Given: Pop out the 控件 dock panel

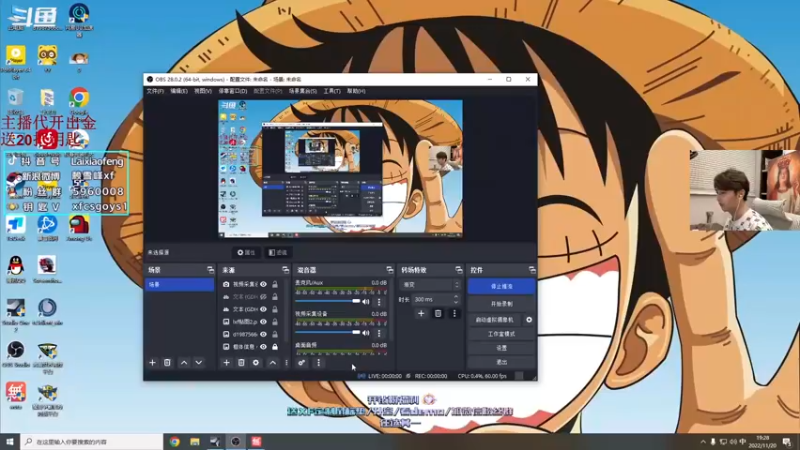Looking at the screenshot, I should [x=532, y=270].
